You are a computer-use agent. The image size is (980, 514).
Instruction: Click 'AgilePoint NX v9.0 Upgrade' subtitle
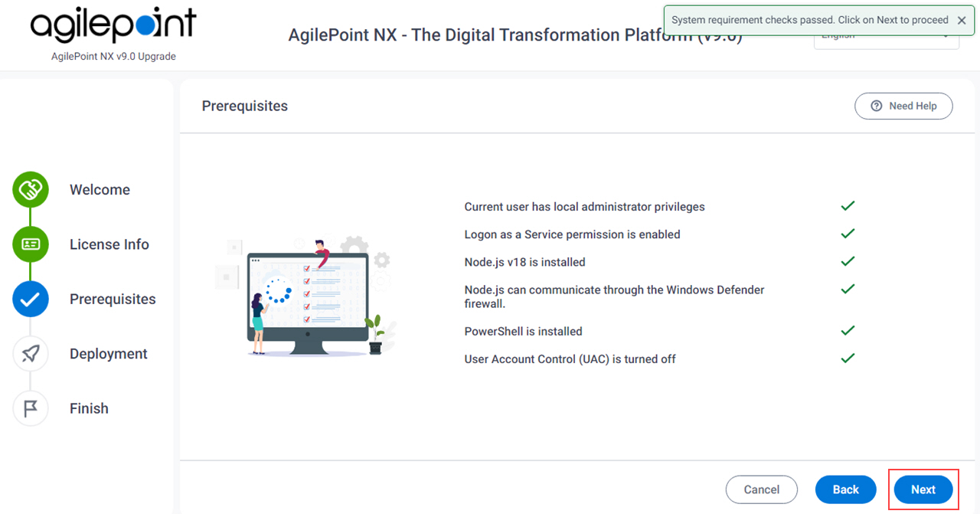[x=113, y=57]
